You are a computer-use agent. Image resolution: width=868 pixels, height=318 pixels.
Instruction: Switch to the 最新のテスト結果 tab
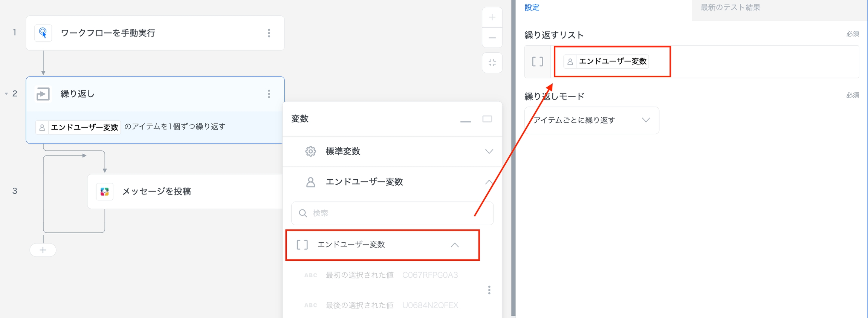(730, 8)
